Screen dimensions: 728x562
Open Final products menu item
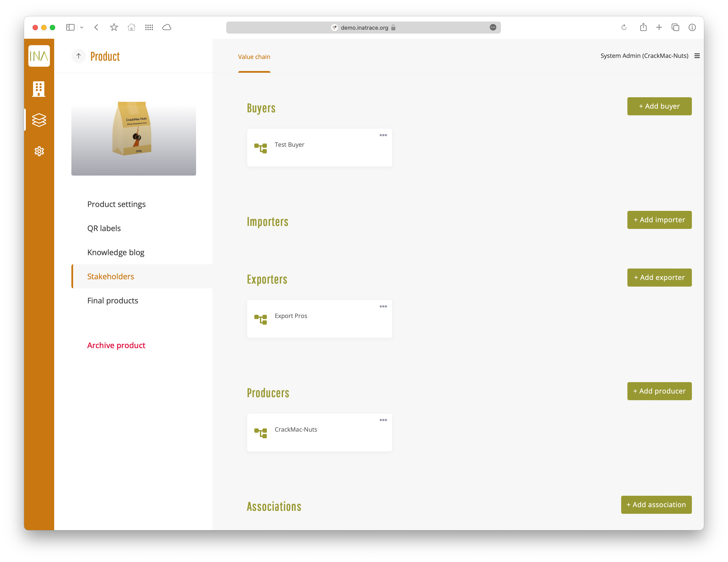(x=113, y=301)
